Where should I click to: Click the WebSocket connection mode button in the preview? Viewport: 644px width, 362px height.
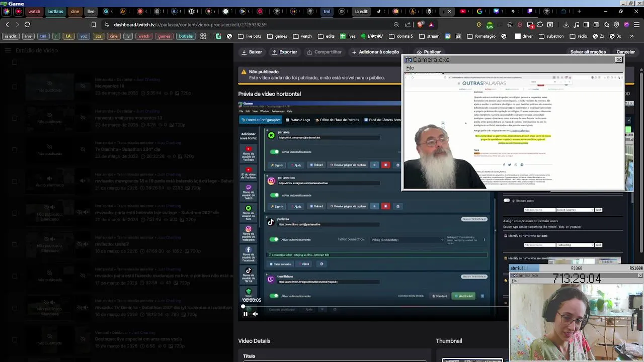[x=463, y=296]
